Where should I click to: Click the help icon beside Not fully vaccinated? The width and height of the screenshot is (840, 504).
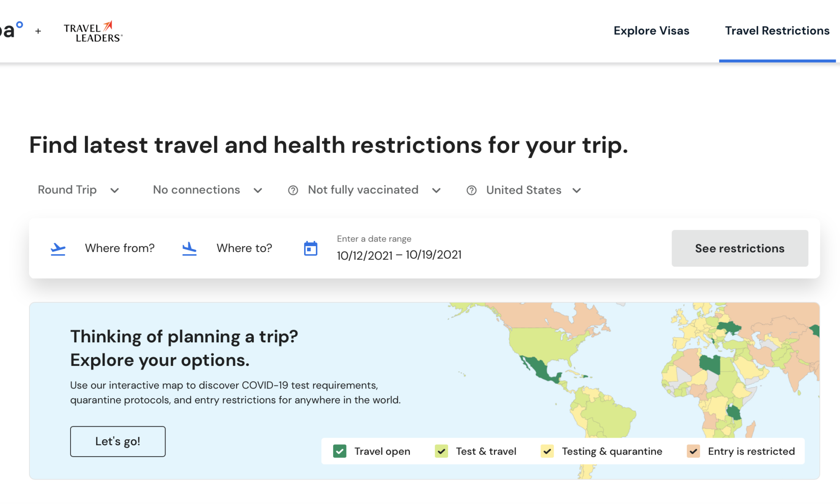point(293,190)
